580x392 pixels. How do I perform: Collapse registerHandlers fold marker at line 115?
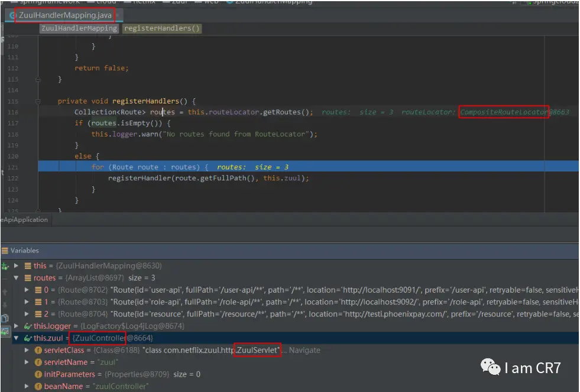(38, 101)
